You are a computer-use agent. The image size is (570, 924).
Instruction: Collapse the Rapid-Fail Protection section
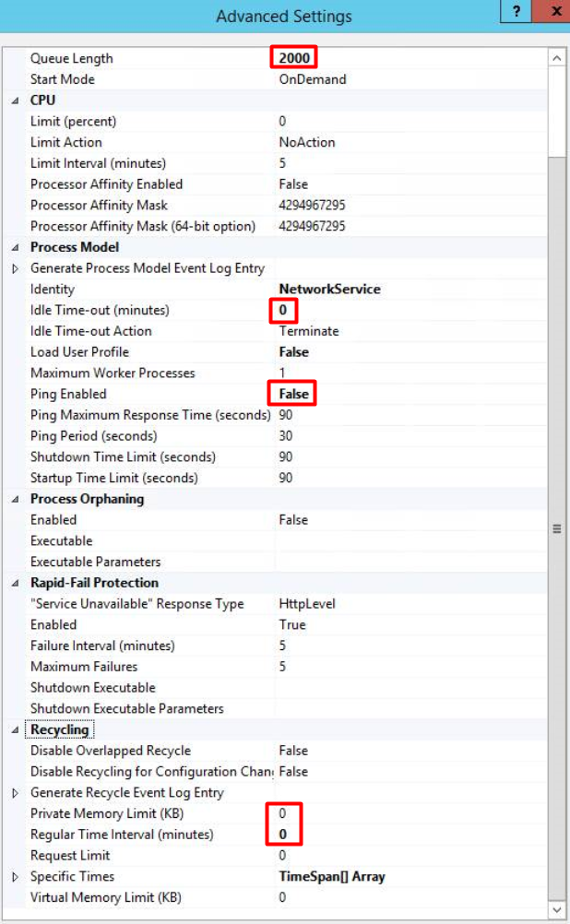click(16, 584)
